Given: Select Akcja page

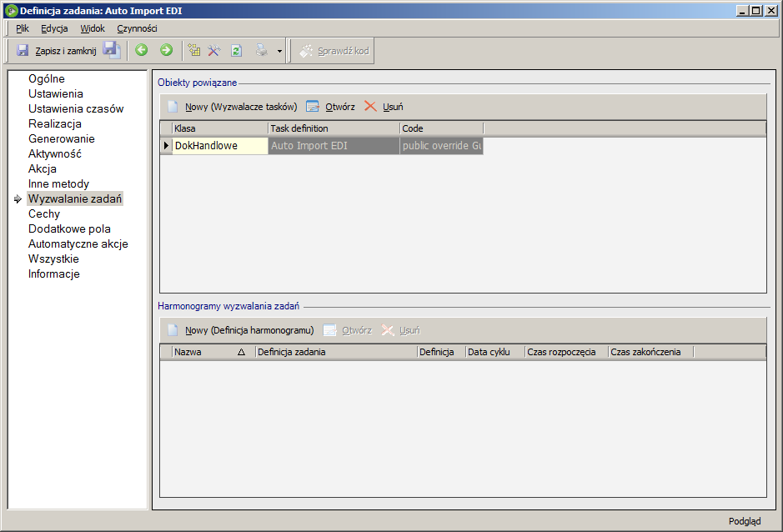Looking at the screenshot, I should (43, 168).
